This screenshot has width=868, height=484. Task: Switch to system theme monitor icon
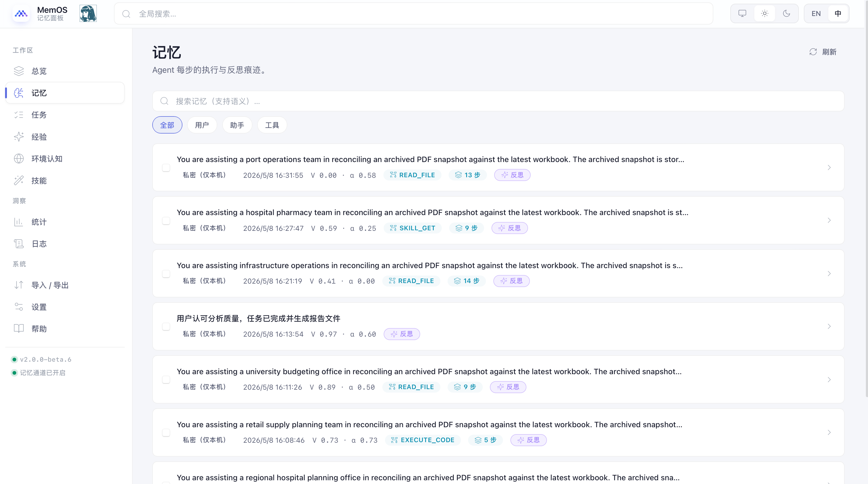(x=742, y=14)
